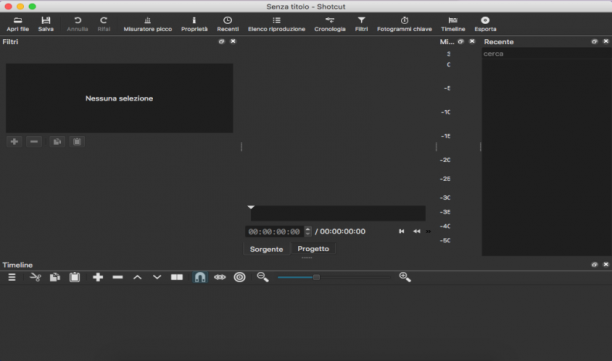
Task: Lift clip with up chevron icon
Action: pyautogui.click(x=137, y=277)
